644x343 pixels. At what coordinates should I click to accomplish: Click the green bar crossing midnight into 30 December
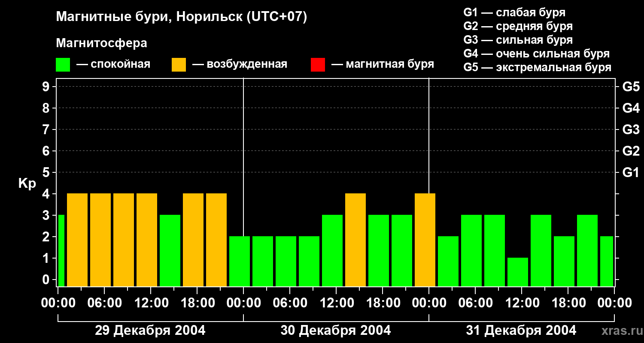[x=240, y=261]
